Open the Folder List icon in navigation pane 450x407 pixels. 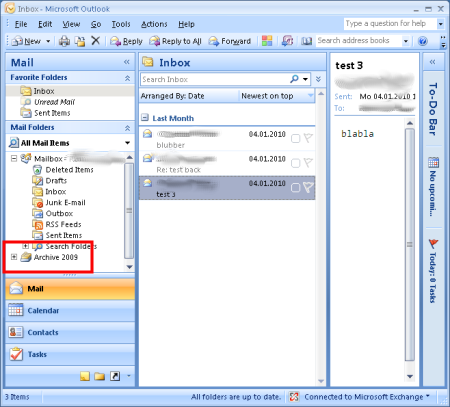(99, 376)
